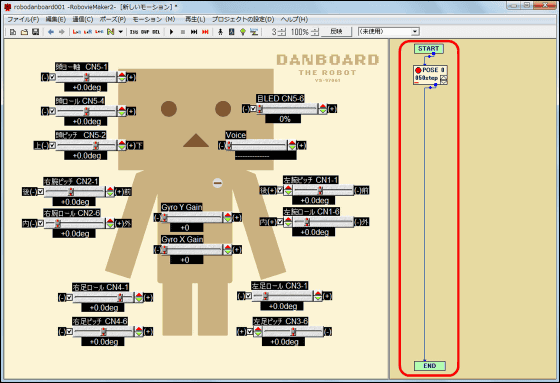
Task: Click the open folder toolbar icon
Action: click(24, 32)
